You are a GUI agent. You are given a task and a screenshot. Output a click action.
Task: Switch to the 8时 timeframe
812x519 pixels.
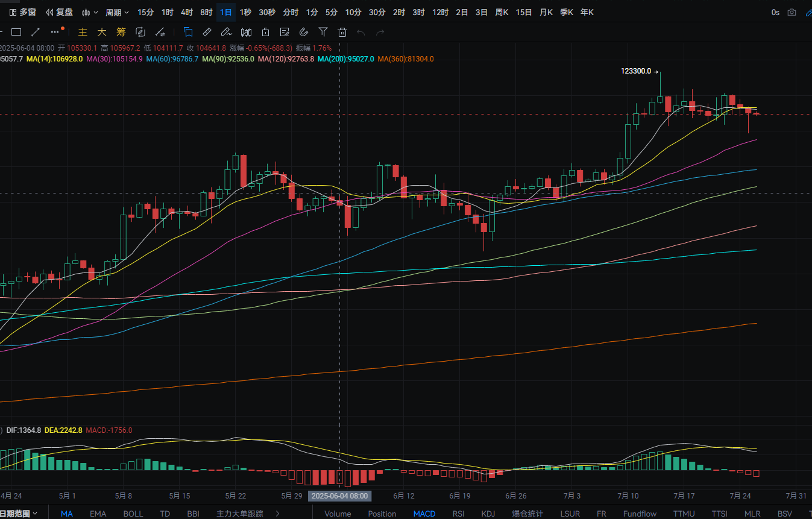click(206, 12)
